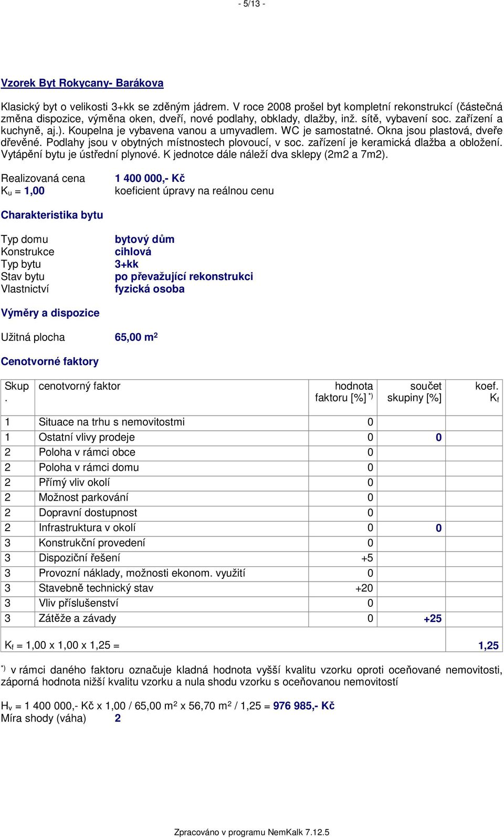Screen dimensions: 504x839
Task: Select the 'Míra shody (váha)' label
Action: (44, 718)
